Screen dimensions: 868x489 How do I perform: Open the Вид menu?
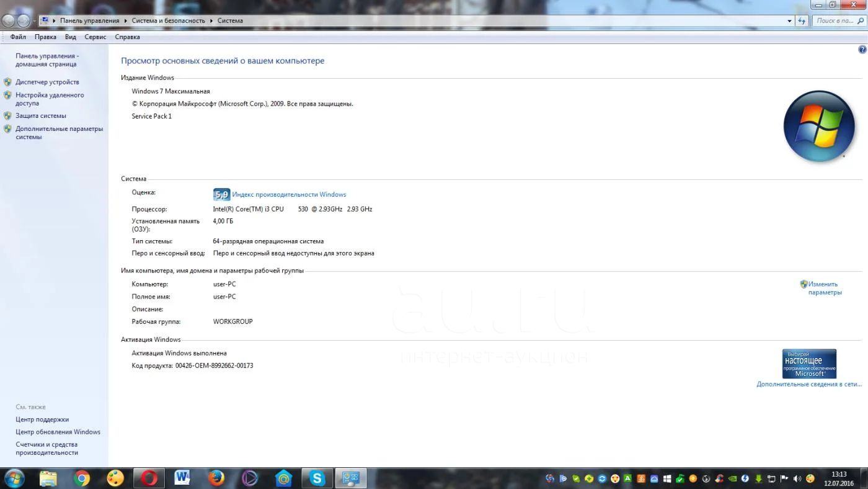click(x=71, y=37)
